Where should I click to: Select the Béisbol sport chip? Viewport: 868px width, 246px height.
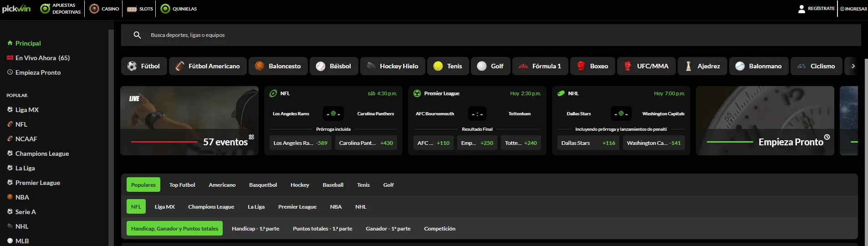coord(334,66)
